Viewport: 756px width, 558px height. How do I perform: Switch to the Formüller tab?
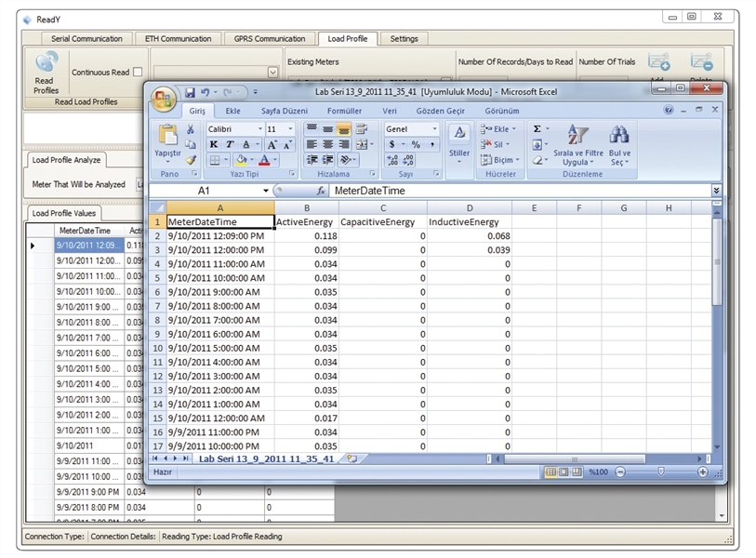[344, 111]
